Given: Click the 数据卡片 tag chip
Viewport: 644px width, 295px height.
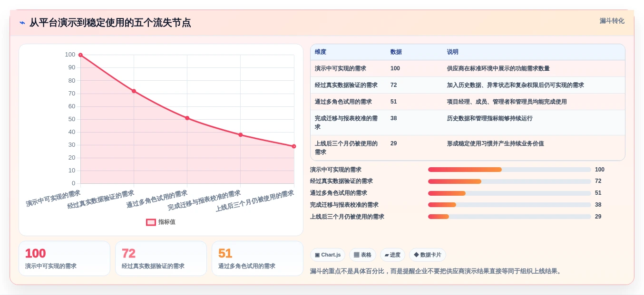Looking at the screenshot, I should (428, 255).
